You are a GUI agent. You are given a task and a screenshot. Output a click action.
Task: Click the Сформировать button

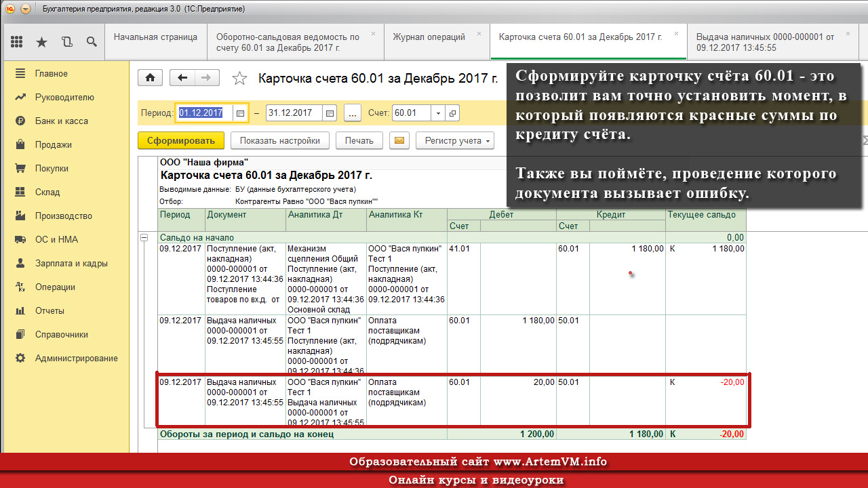[180, 140]
